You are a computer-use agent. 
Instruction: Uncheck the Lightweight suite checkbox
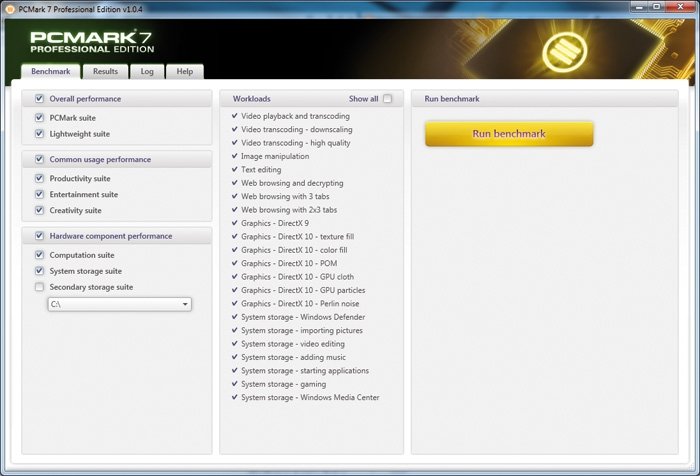[39, 134]
